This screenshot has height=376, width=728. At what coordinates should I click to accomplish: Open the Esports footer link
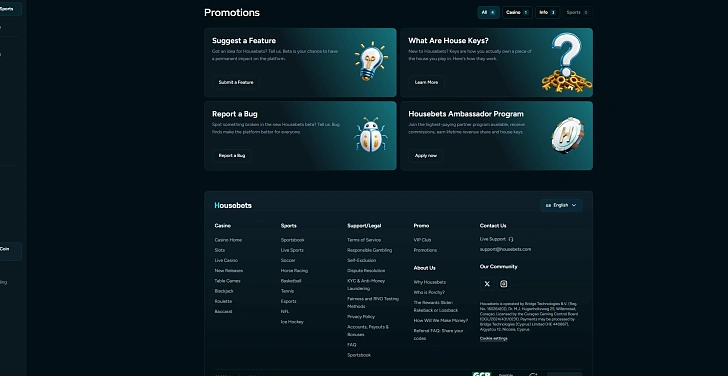(288, 301)
